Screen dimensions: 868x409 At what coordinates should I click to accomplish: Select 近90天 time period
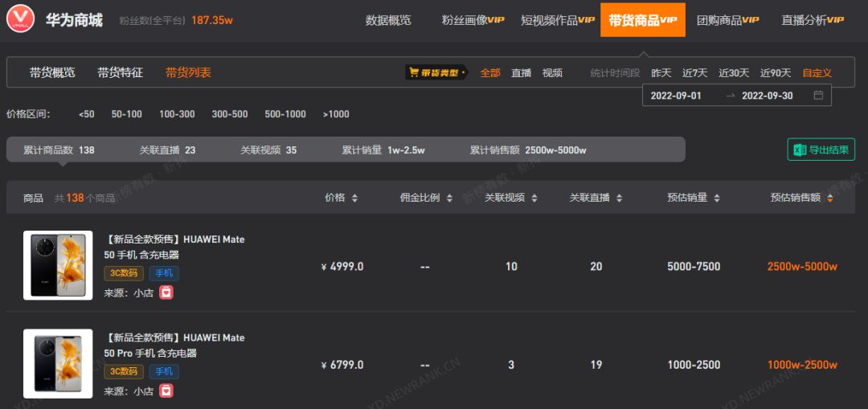[x=775, y=72]
